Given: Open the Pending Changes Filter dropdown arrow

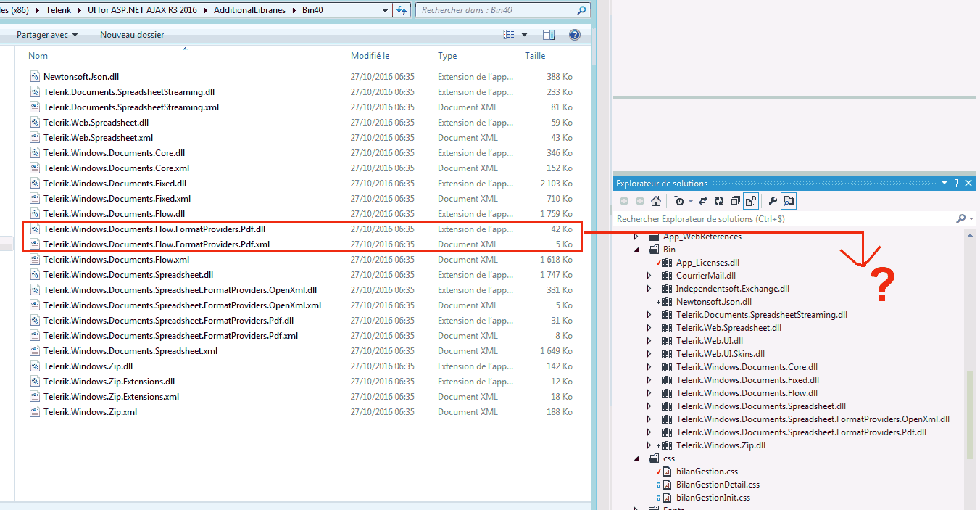Looking at the screenshot, I should (691, 201).
